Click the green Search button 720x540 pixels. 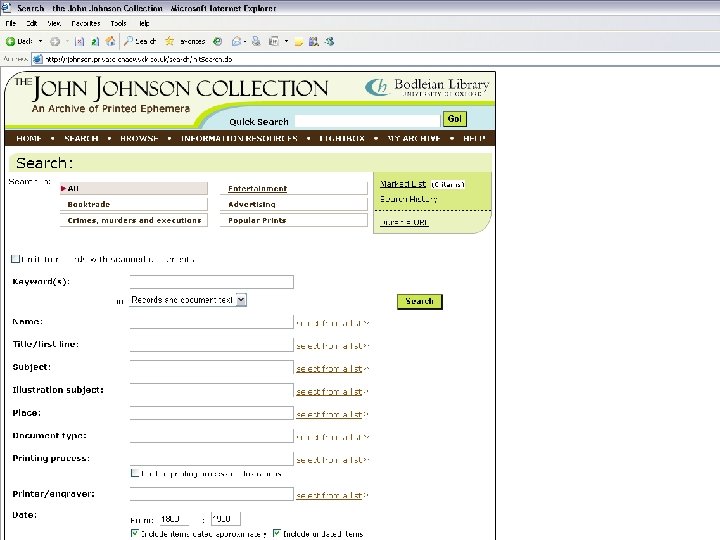coord(420,301)
